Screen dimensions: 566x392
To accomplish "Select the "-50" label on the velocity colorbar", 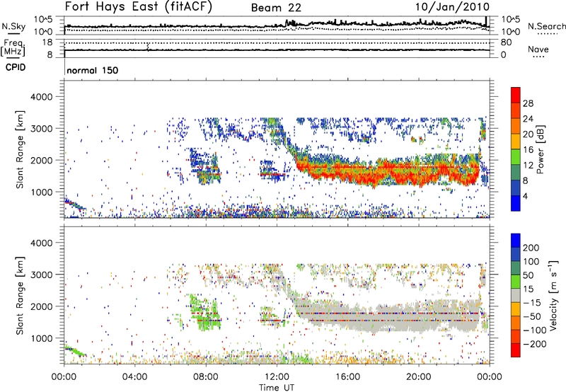I will (532, 316).
